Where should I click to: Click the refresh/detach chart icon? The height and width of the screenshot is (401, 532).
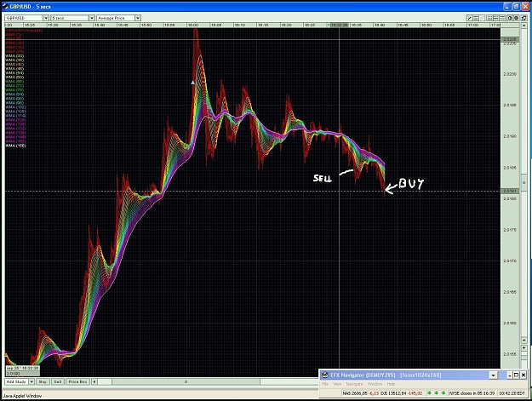coord(524,18)
